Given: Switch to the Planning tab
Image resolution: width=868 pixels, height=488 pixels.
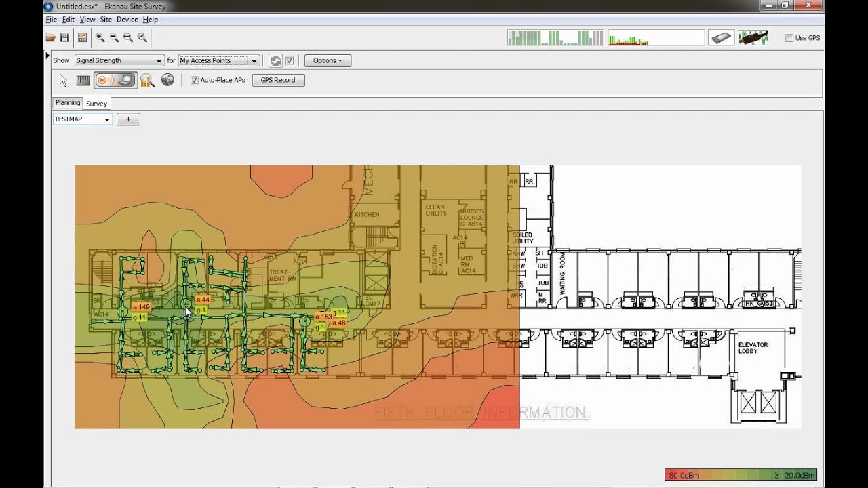Looking at the screenshot, I should (68, 103).
